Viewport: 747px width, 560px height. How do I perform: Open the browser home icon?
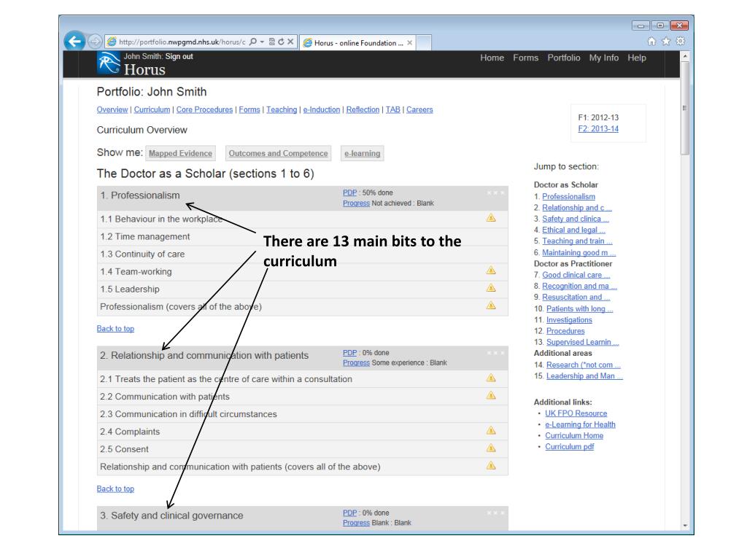coord(651,42)
